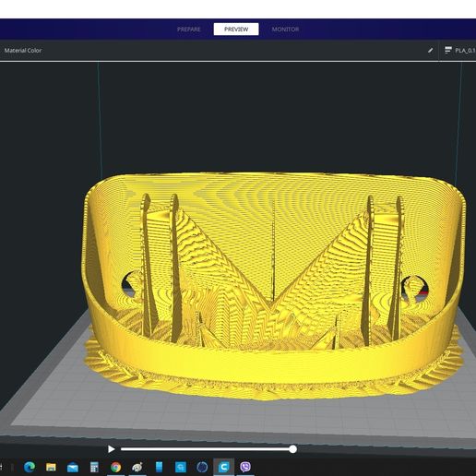476x476 pixels.
Task: Click the Ultimaker Cura taskbar icon
Action: click(x=223, y=468)
